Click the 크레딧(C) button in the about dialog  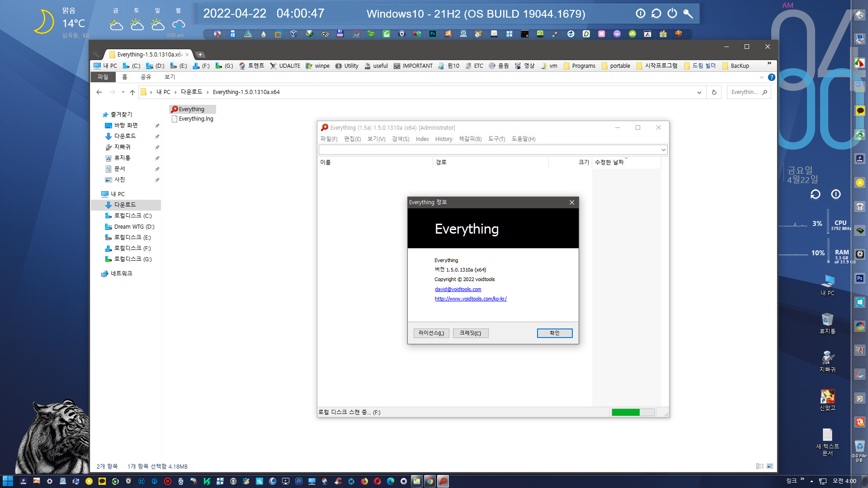[x=471, y=333]
